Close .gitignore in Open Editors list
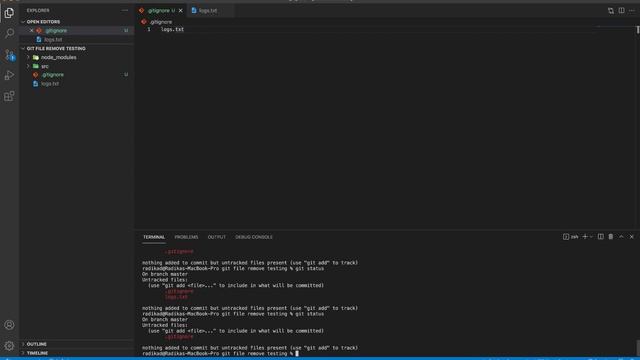 [x=31, y=31]
